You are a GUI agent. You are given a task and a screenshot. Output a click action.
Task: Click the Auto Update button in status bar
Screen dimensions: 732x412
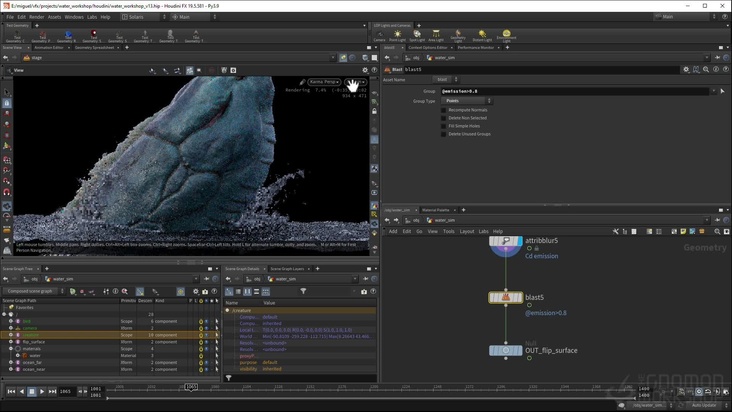click(704, 405)
